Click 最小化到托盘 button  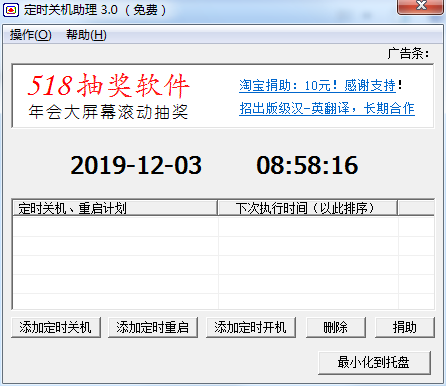374,362
